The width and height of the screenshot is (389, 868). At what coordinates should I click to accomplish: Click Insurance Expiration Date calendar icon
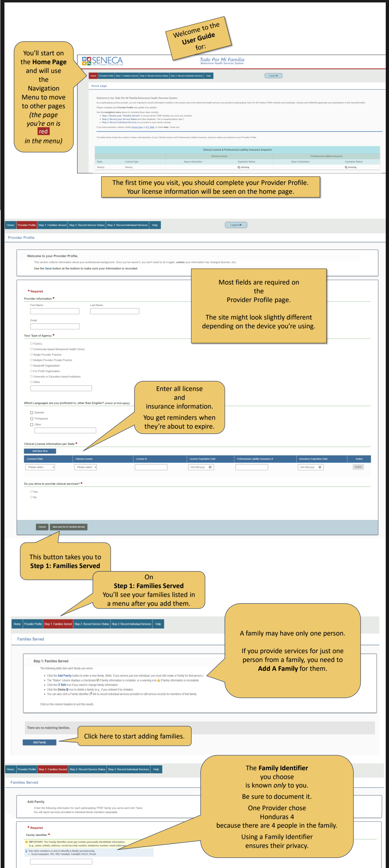pos(320,467)
